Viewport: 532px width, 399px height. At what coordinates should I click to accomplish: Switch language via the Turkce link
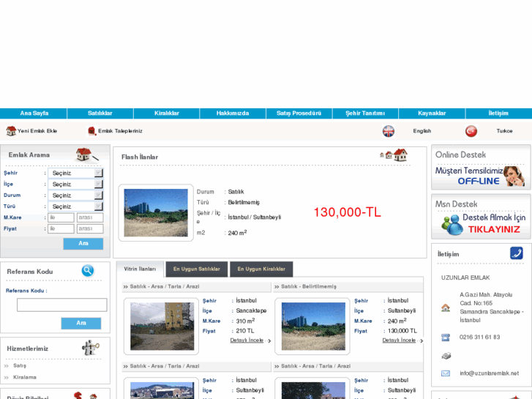(x=504, y=131)
